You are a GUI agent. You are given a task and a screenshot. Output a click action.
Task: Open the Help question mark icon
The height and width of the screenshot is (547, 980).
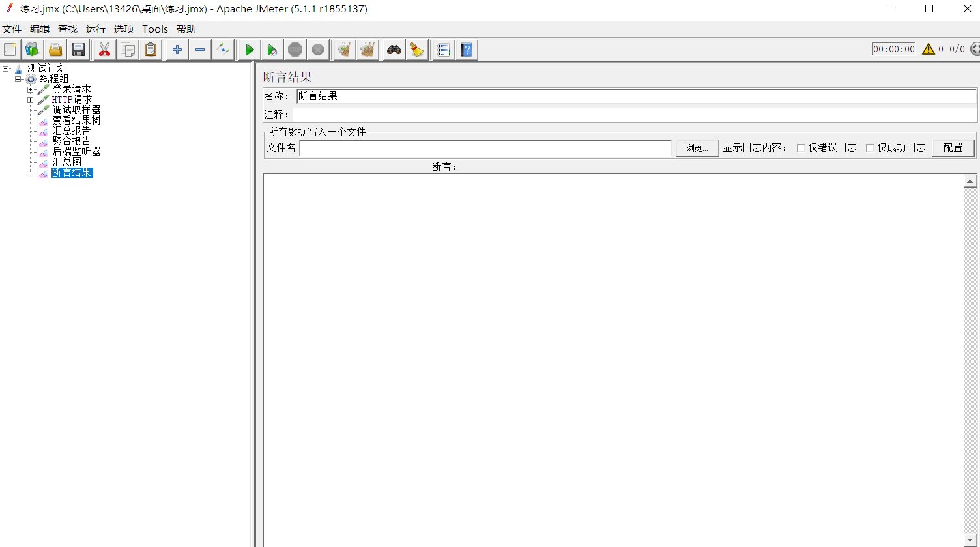click(467, 50)
